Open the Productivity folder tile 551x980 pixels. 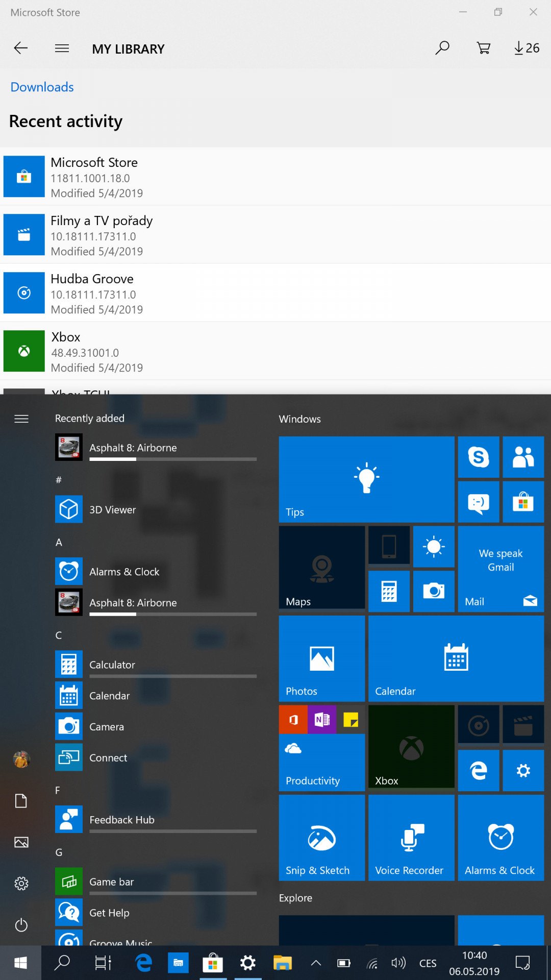[x=322, y=748]
